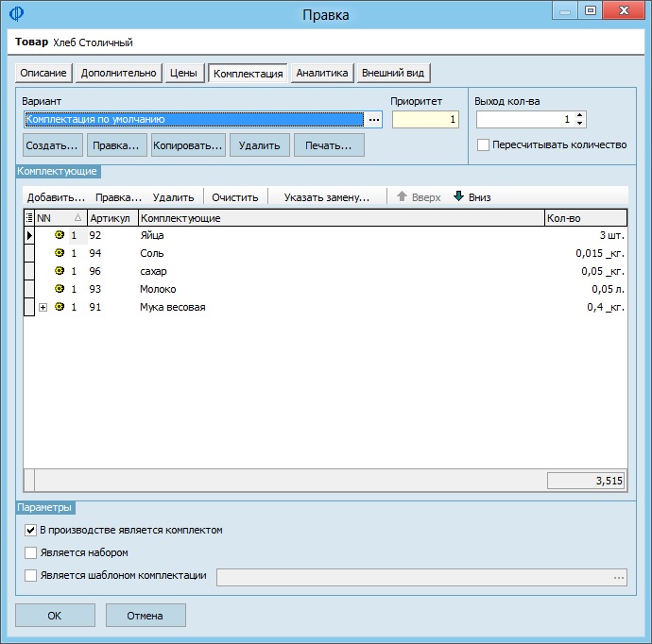
Task: Click Добавить... in the components toolbar
Action: 56,197
